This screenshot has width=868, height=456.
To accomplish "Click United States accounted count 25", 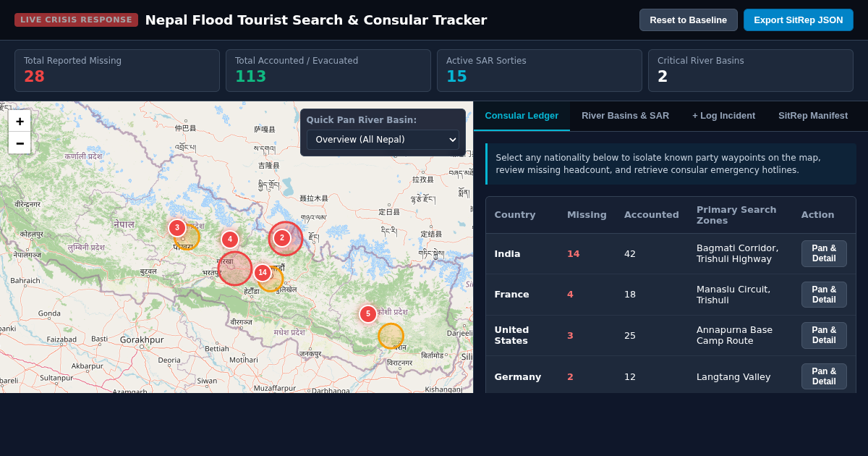I will coord(630,335).
